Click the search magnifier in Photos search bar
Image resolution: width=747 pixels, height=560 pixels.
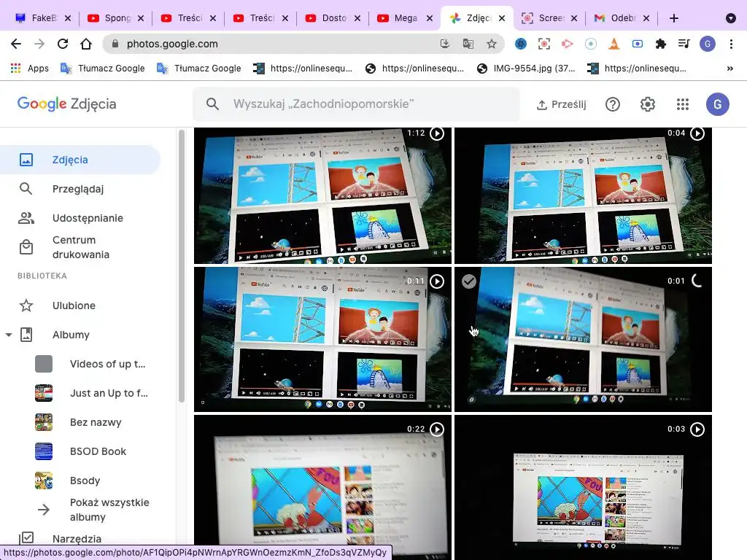pos(212,104)
